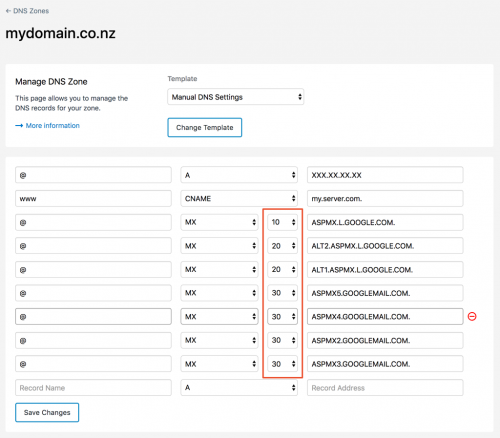Viewport: 500px width, 438px height.
Task: Open the A record type dropdown in the first row
Action: [x=239, y=175]
